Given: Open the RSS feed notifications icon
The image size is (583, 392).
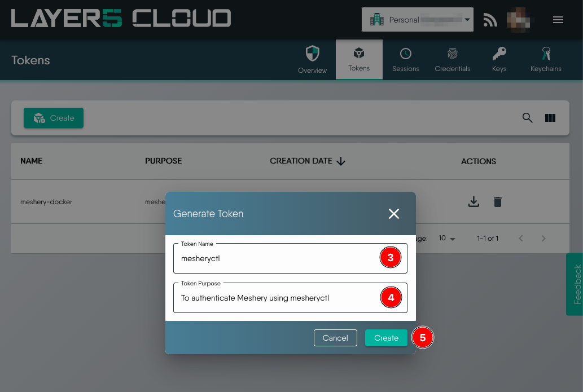Looking at the screenshot, I should pos(490,20).
